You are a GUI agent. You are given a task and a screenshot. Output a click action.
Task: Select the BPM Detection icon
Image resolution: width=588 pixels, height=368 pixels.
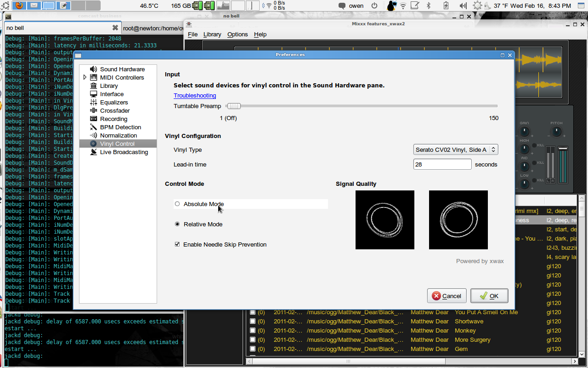[x=93, y=127]
